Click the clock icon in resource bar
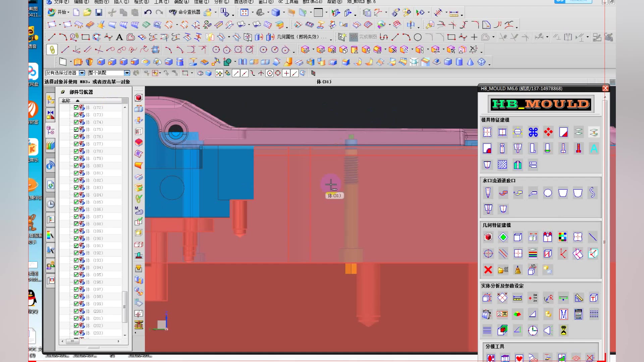The width and height of the screenshot is (644, 362). (x=51, y=204)
